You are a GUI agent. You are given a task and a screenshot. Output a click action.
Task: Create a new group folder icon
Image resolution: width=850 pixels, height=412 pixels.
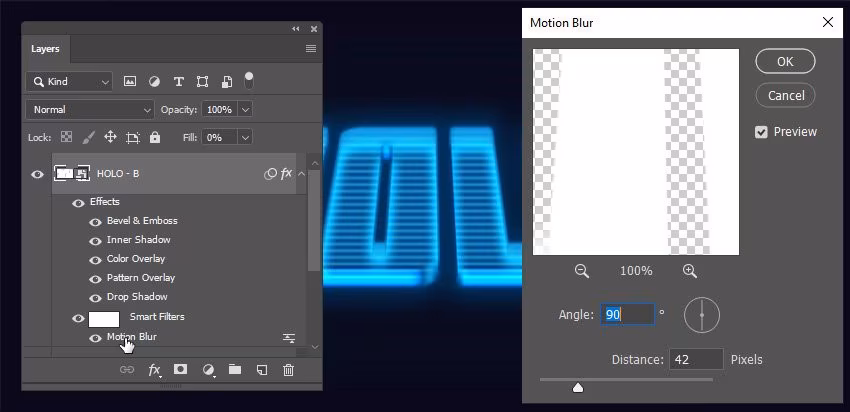click(235, 370)
